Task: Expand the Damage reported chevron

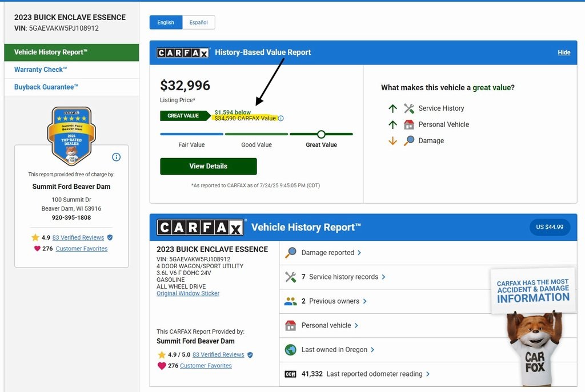Action: coord(359,253)
